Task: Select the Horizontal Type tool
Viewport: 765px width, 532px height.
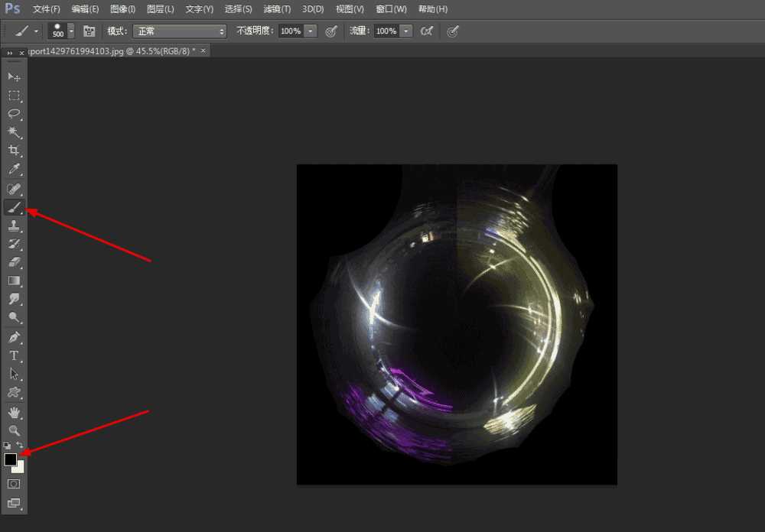Action: [x=13, y=355]
